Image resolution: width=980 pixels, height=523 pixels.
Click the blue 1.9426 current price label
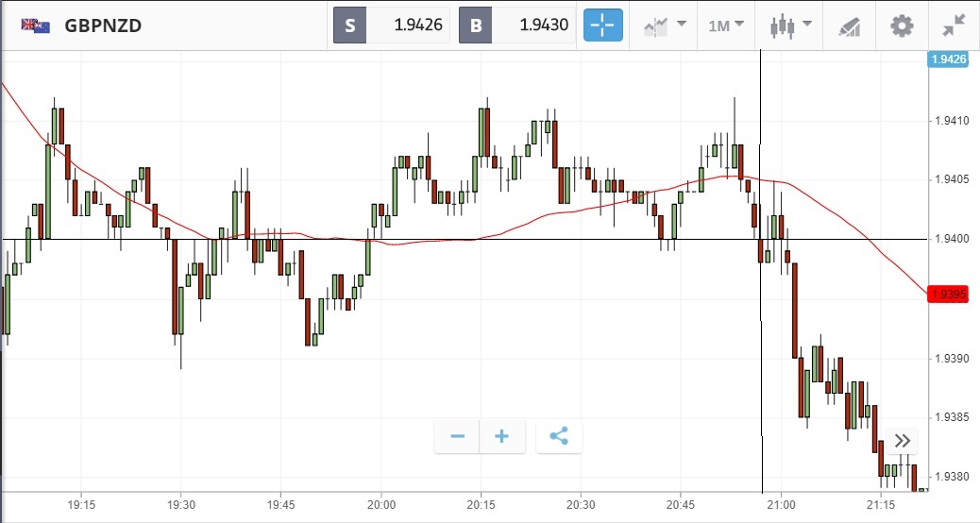[949, 59]
